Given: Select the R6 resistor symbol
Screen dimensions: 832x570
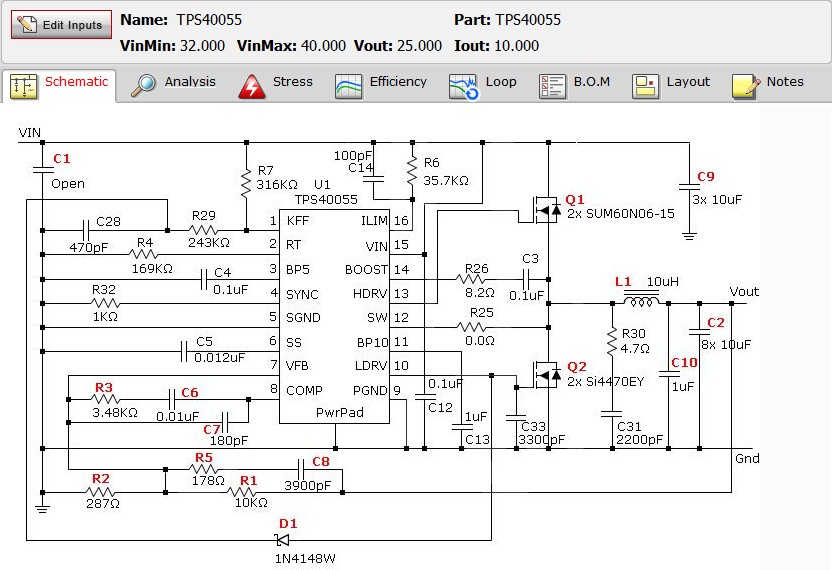Looking at the screenshot, I should pyautogui.click(x=412, y=171).
